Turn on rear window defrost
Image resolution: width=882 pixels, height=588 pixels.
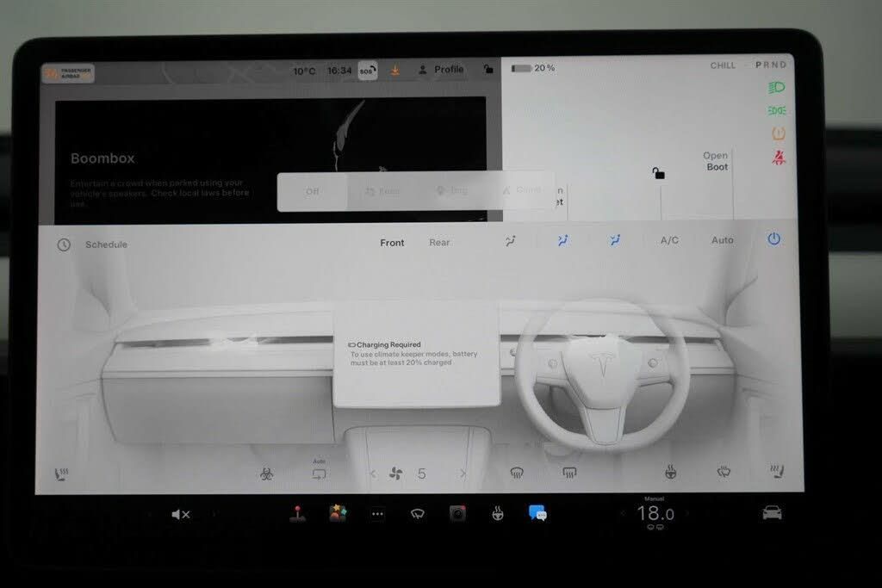pos(569,473)
